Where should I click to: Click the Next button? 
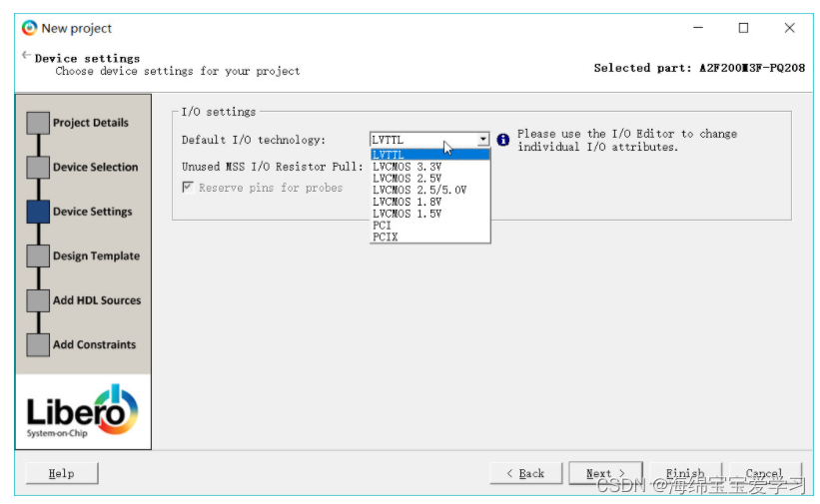coord(605,473)
